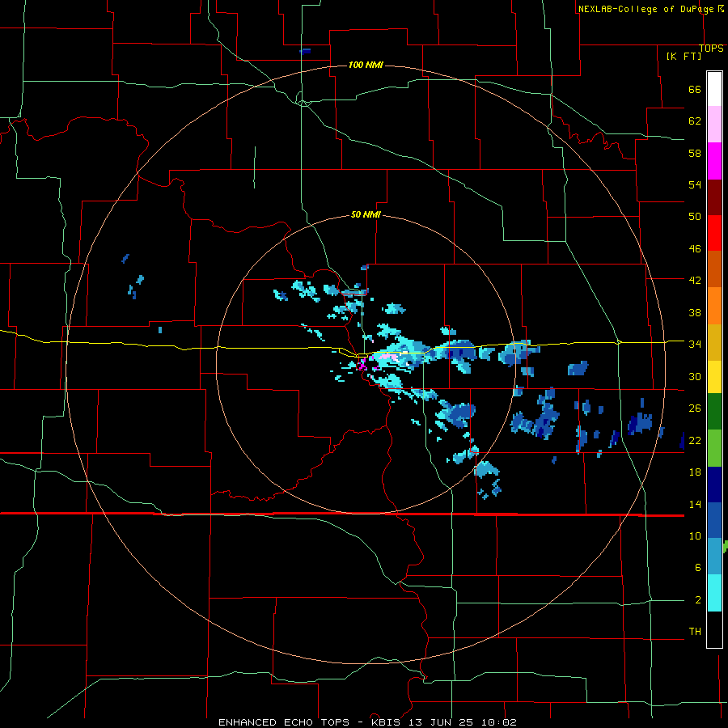Viewport: 728px width, 728px height.
Task: Click the cyan swatch between 6 and 2
Action: (714, 593)
